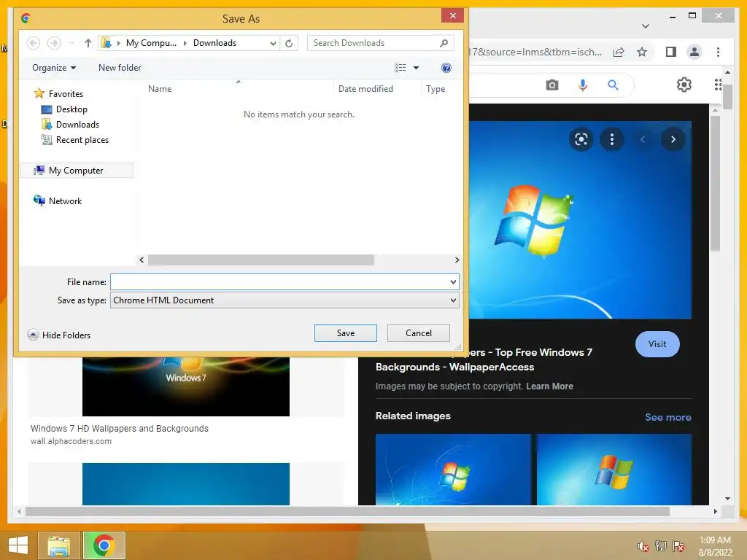
Task: Open Desktop in the Favorites list
Action: coord(71,109)
